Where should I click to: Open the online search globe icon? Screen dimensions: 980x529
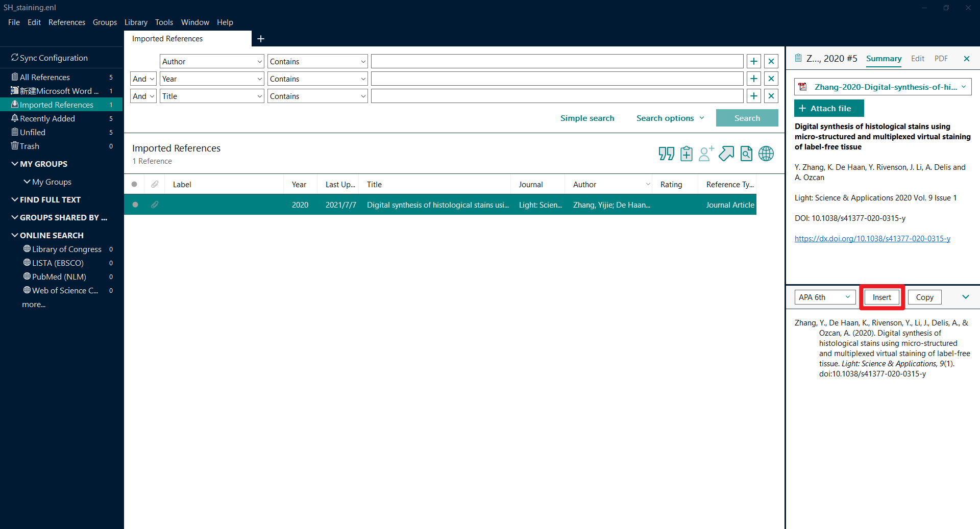(x=766, y=154)
